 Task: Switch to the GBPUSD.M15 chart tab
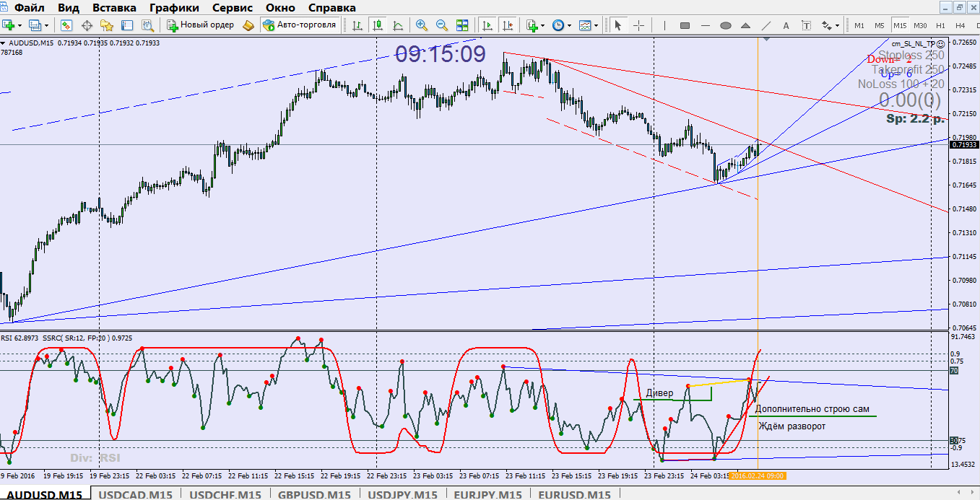(313, 494)
